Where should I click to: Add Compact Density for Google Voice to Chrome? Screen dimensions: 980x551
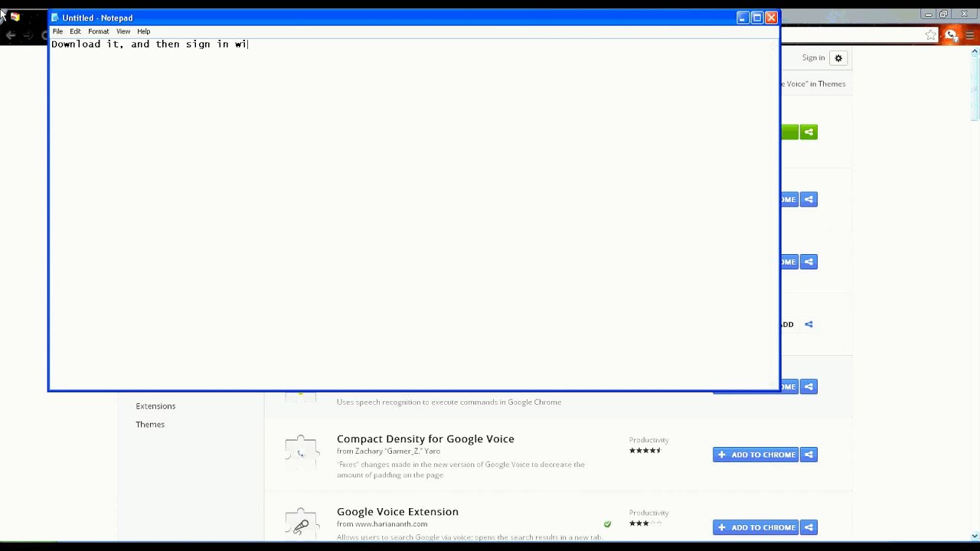(x=756, y=455)
